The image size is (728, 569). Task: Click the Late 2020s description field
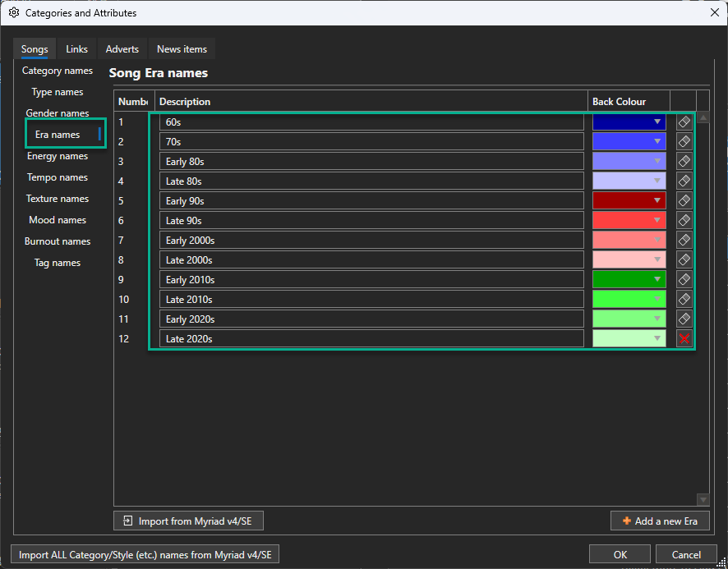coord(371,339)
